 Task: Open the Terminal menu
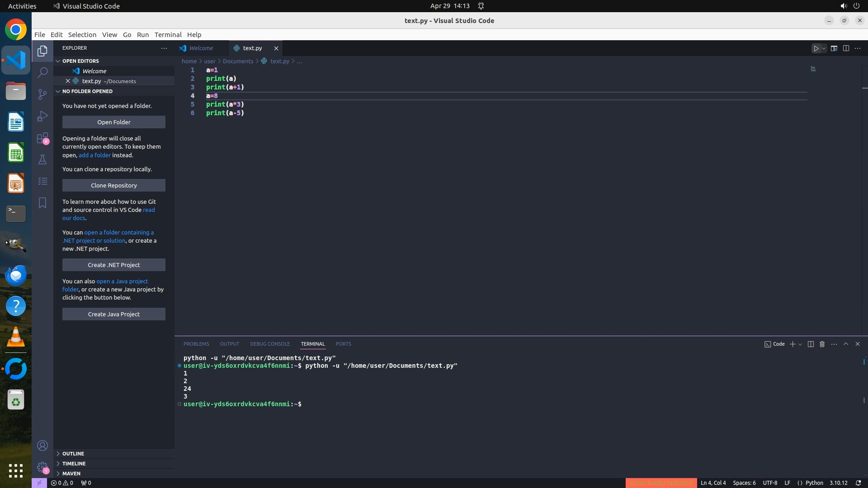pyautogui.click(x=168, y=35)
